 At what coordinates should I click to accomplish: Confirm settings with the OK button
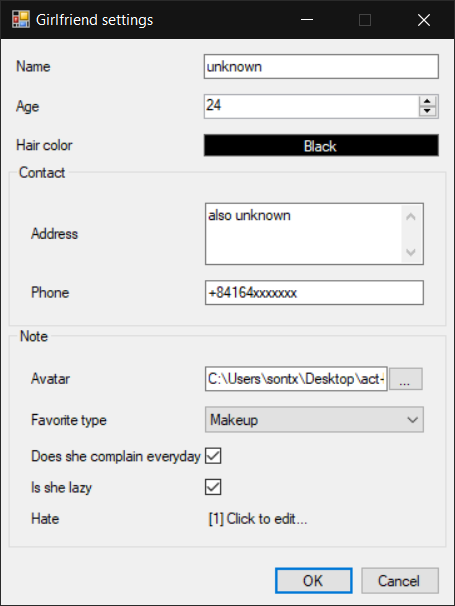(x=314, y=580)
